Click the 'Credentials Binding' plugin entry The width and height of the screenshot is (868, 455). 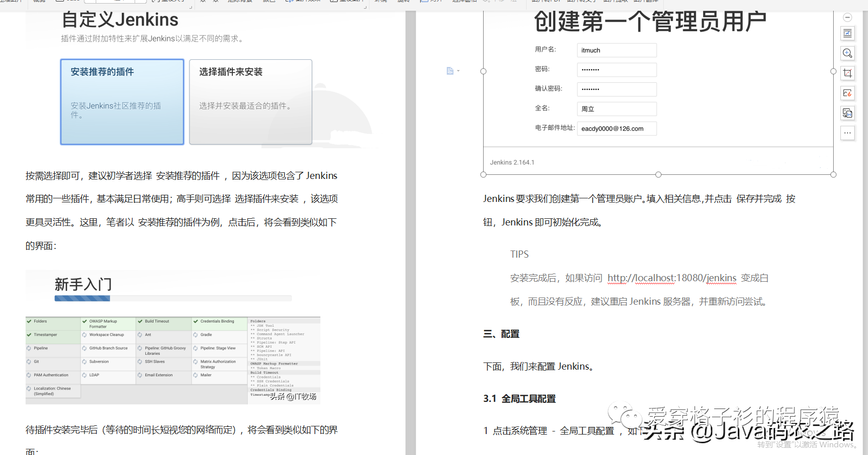point(220,323)
